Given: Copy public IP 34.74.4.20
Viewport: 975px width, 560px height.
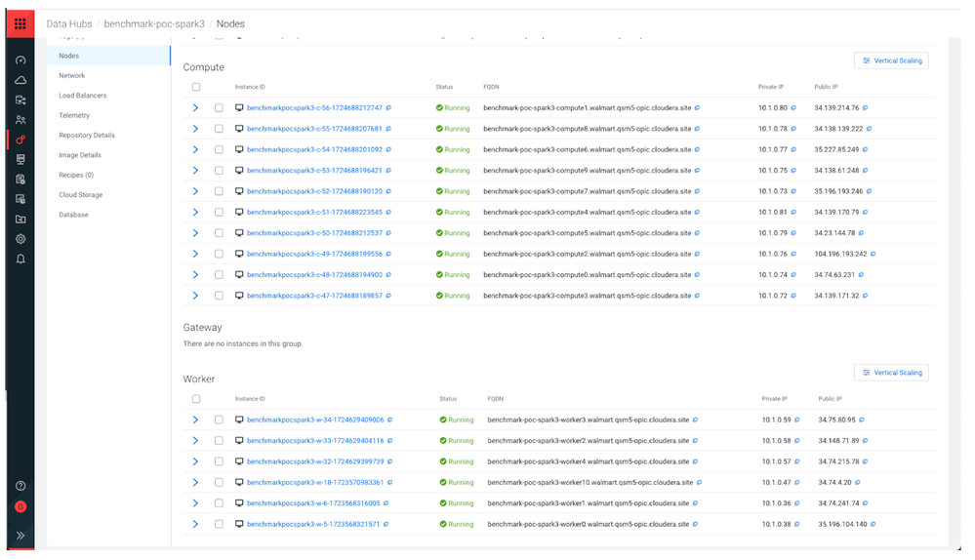Looking at the screenshot, I should [x=858, y=483].
